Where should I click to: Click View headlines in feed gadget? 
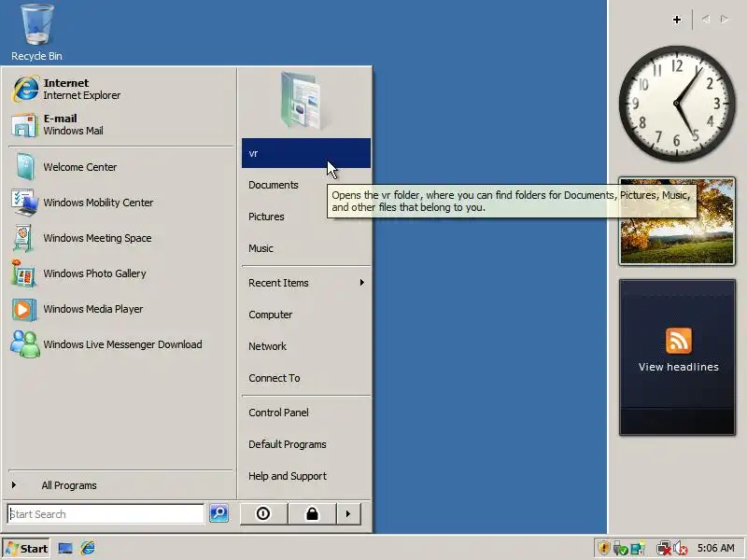point(679,367)
